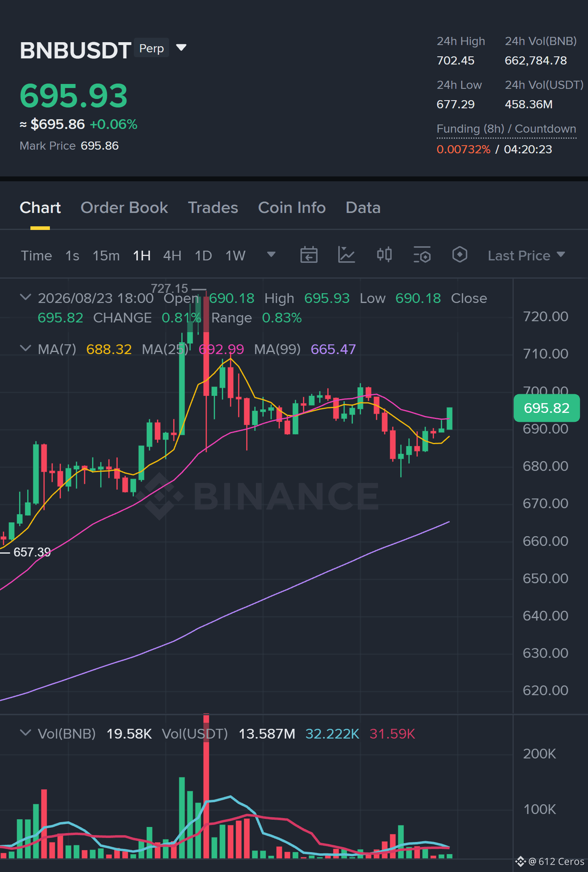Click the Vol(BNB) value 19.58K
This screenshot has width=588, height=872.
129,734
